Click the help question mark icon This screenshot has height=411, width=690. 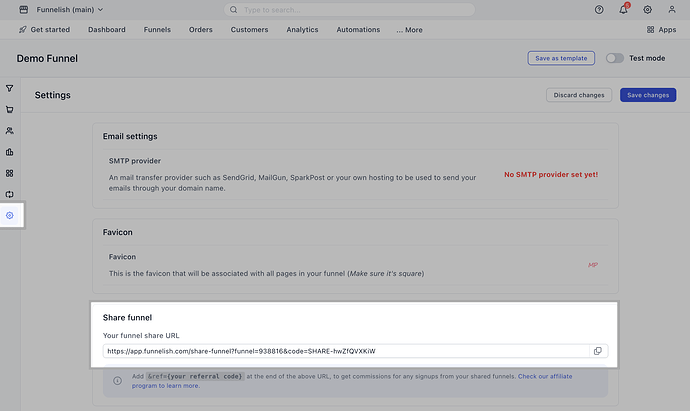click(x=599, y=10)
